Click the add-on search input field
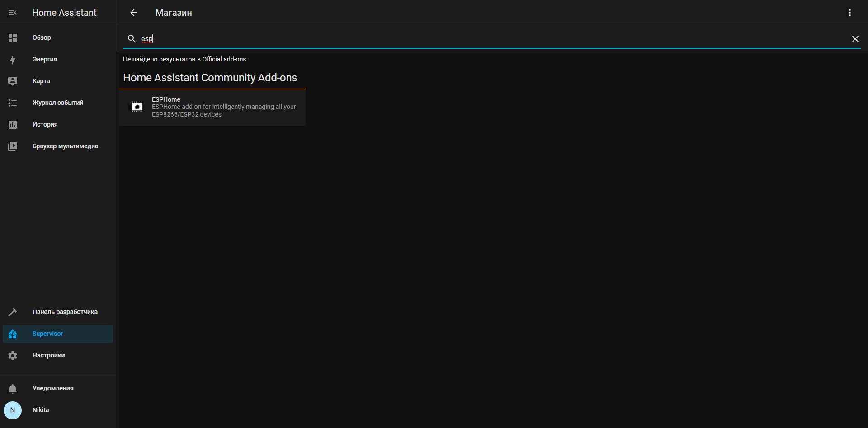The height and width of the screenshot is (428, 868). point(493,39)
